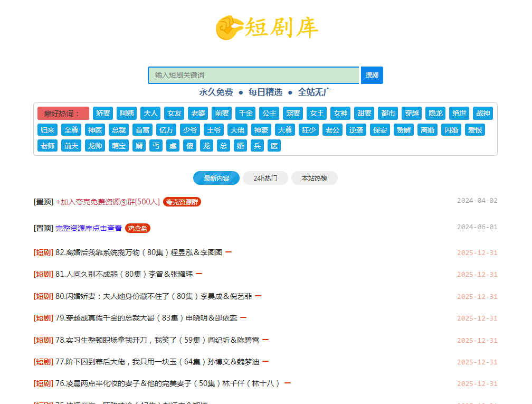Focus the 输入短剧关键词 search field
532x404 pixels.
[253, 76]
